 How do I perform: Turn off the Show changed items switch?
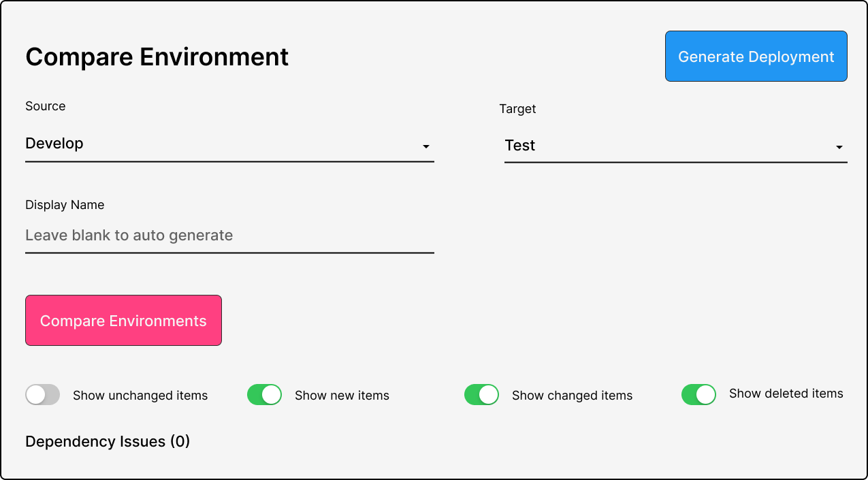pyautogui.click(x=481, y=395)
